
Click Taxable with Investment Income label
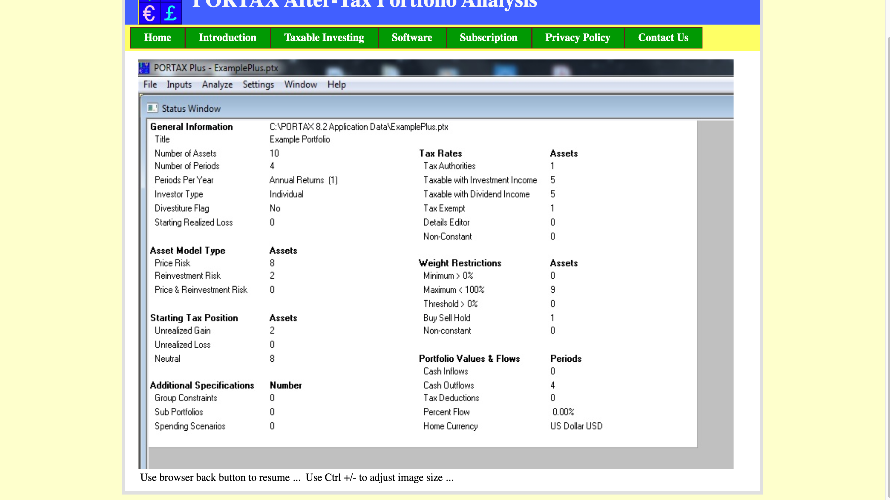pyautogui.click(x=480, y=180)
